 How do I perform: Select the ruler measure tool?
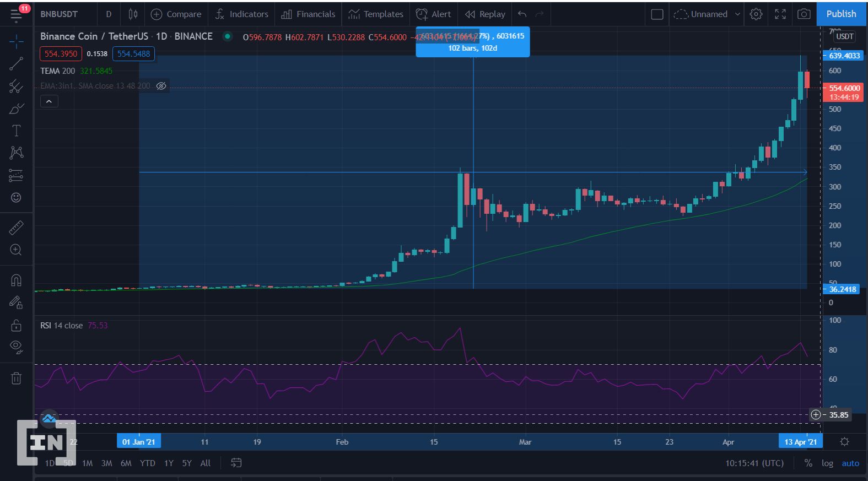pyautogui.click(x=16, y=228)
